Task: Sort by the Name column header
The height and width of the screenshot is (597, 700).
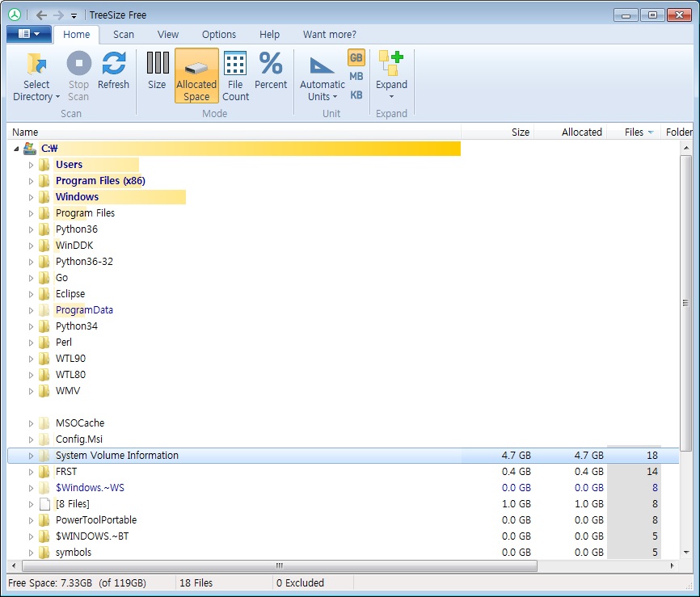Action: pos(234,132)
